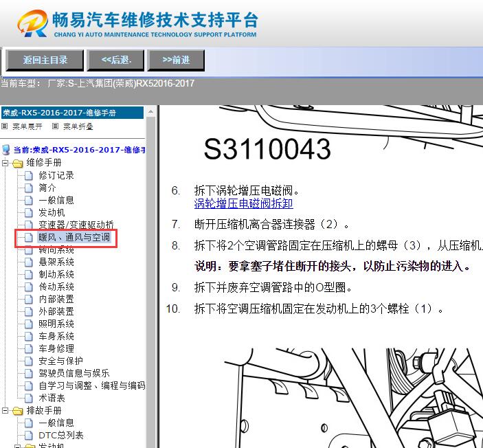483x448 pixels.
Task: Open 车身系统 in the tree
Action: point(56,336)
